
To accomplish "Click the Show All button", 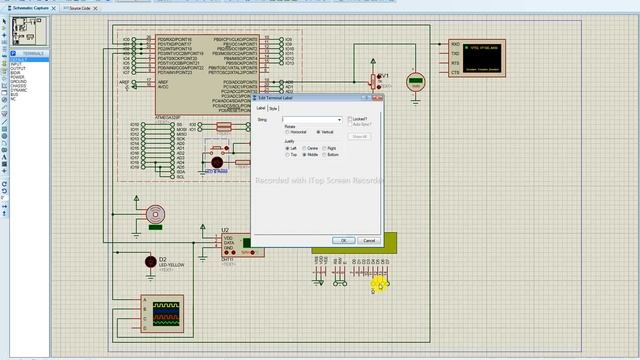I will pyautogui.click(x=359, y=136).
